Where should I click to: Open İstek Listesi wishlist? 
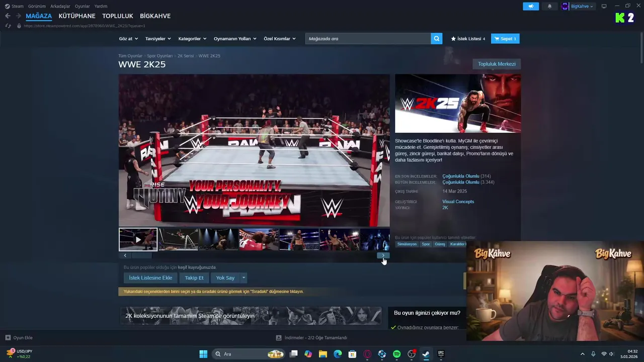(x=468, y=39)
